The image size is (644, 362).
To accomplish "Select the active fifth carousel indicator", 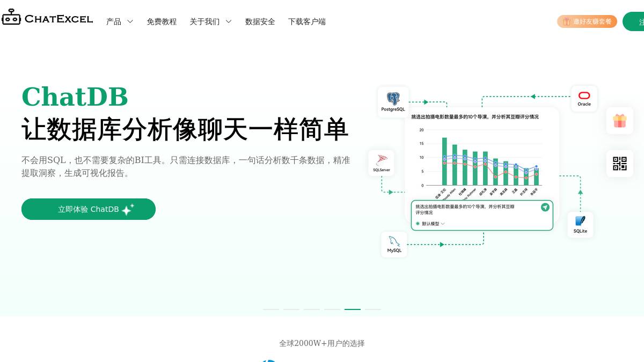I will (x=353, y=309).
